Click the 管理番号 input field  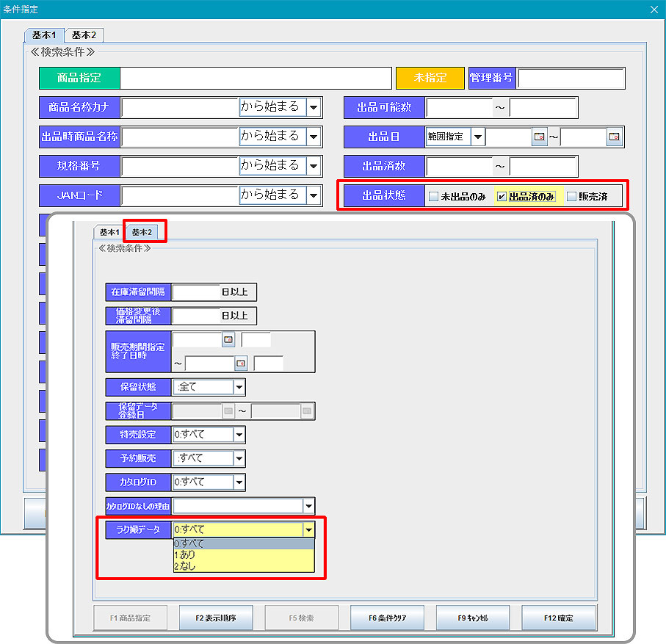pos(571,78)
